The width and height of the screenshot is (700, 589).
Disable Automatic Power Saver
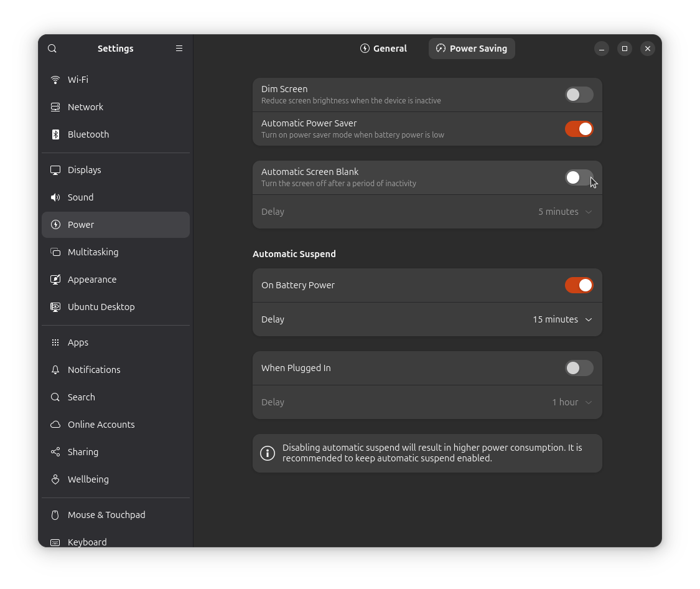coord(579,129)
